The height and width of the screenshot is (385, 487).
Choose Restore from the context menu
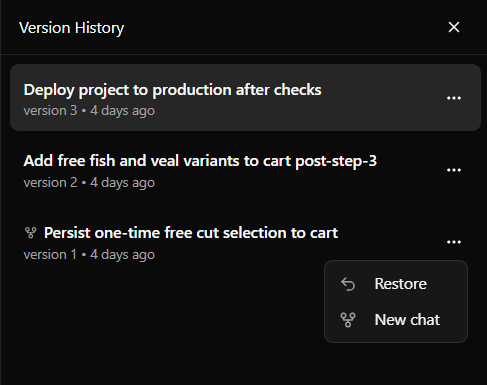click(x=396, y=284)
